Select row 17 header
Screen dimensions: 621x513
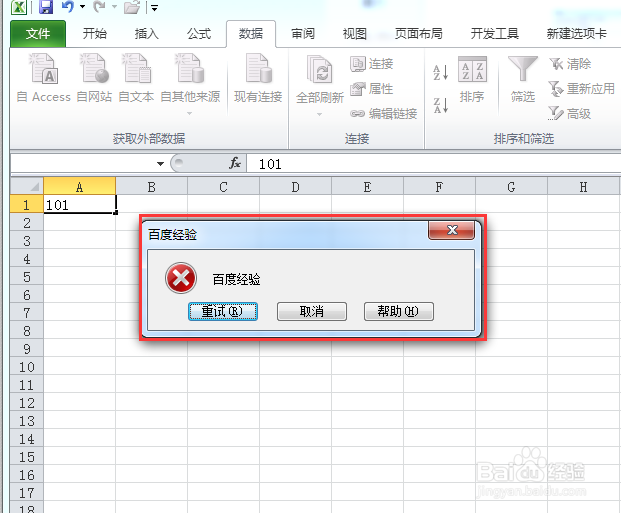coord(27,493)
